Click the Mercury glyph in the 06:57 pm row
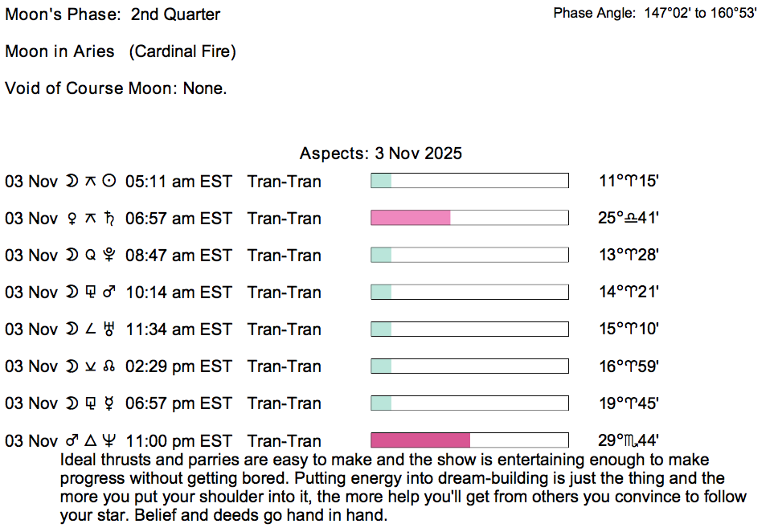Viewport: 778px width, 532px height. click(x=110, y=403)
